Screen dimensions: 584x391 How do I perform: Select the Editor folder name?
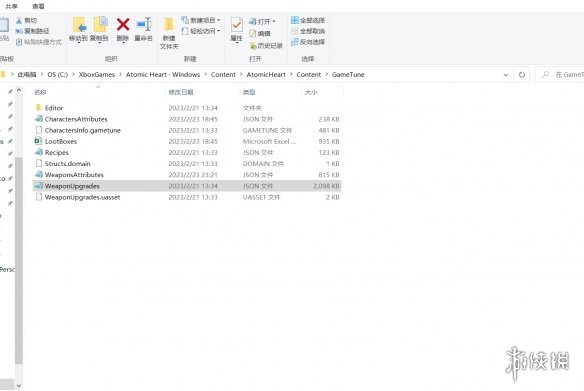click(54, 108)
